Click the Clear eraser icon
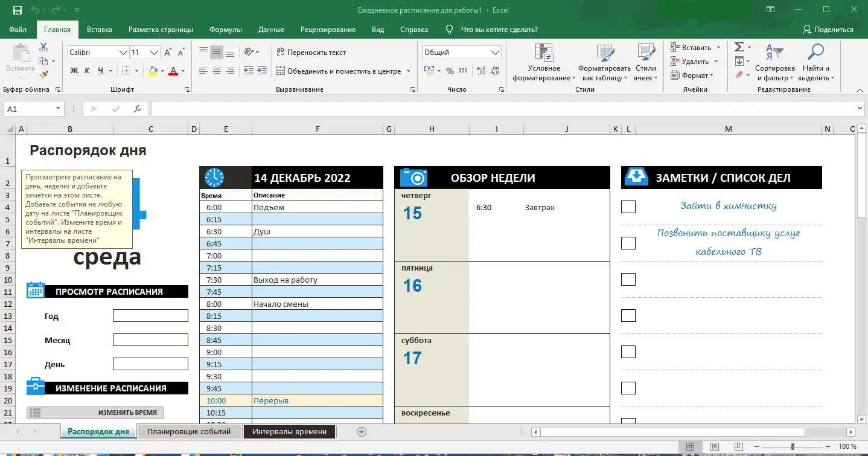The width and height of the screenshot is (868, 456). (739, 75)
